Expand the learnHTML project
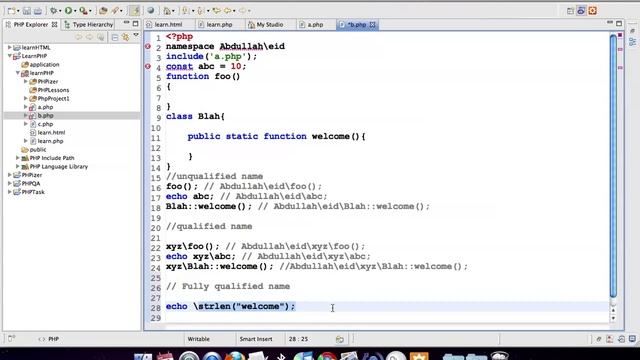 coord(10,47)
